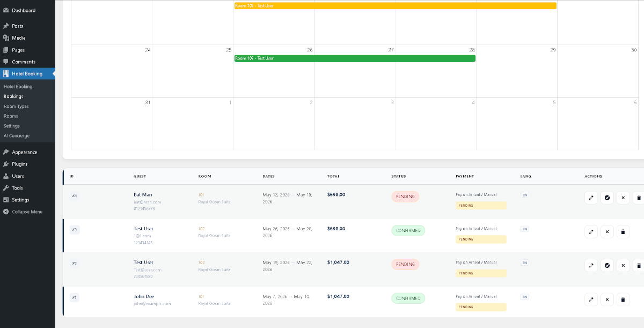Click email bat@man.com
This screenshot has height=328, width=644.
pyautogui.click(x=148, y=202)
